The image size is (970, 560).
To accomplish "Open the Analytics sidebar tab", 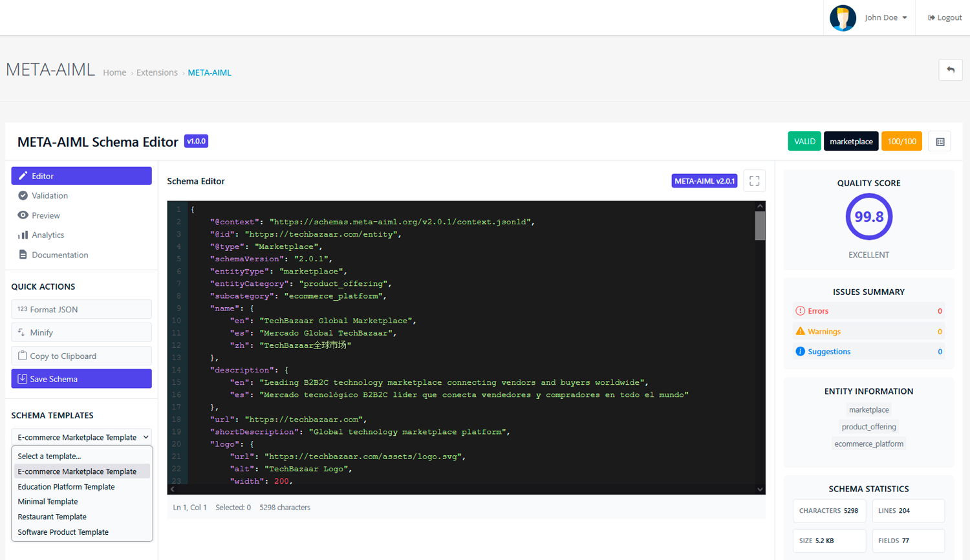I will 81,235.
